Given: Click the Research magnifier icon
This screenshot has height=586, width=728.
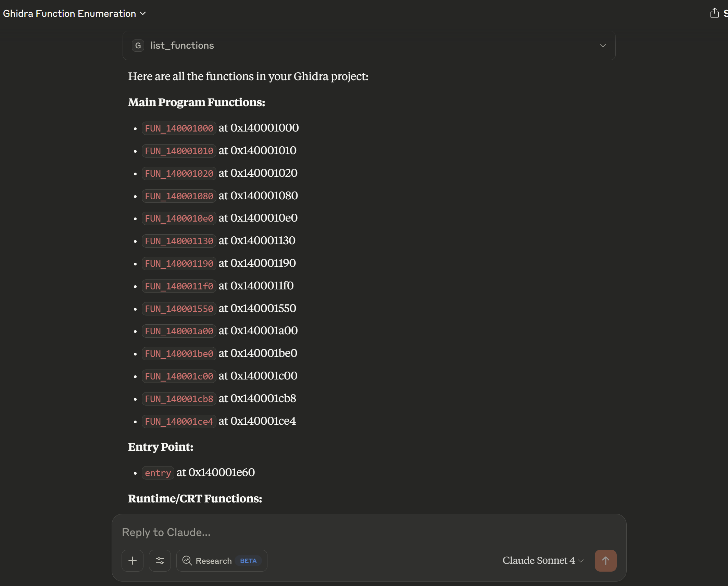Looking at the screenshot, I should 187,561.
